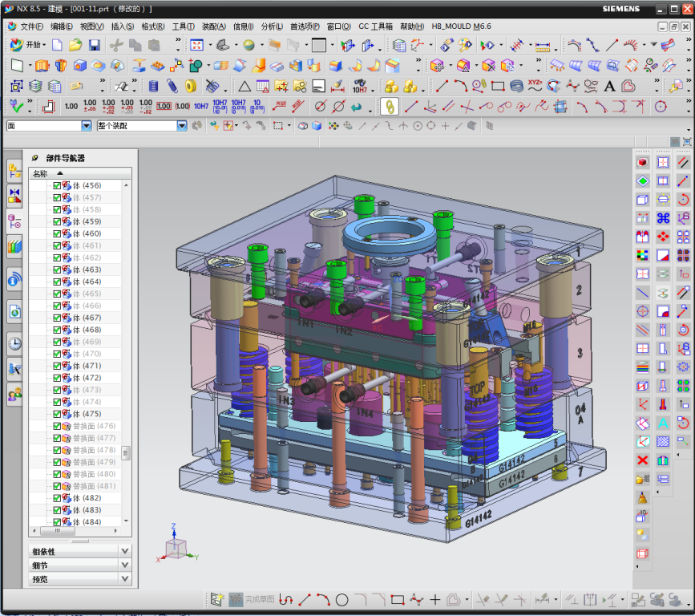This screenshot has height=616, width=695.
Task: Toggle checkbox for 体 (483)
Action: click(57, 510)
